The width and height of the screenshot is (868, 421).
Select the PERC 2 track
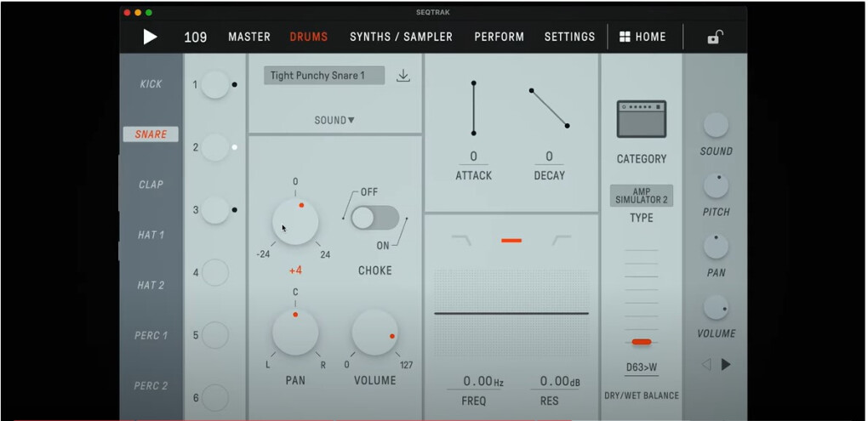click(151, 385)
